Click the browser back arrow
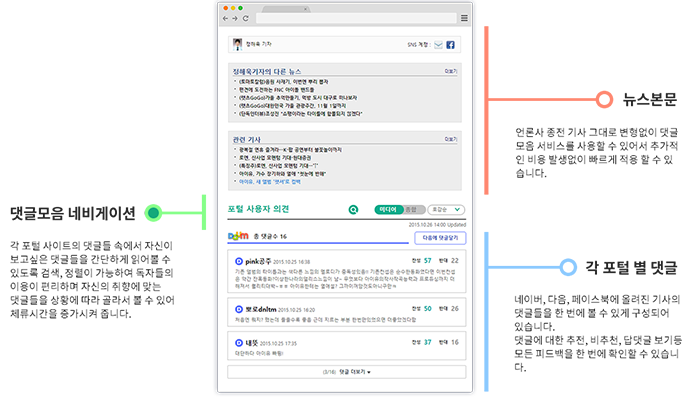The height and width of the screenshot is (397, 690). coord(225,18)
